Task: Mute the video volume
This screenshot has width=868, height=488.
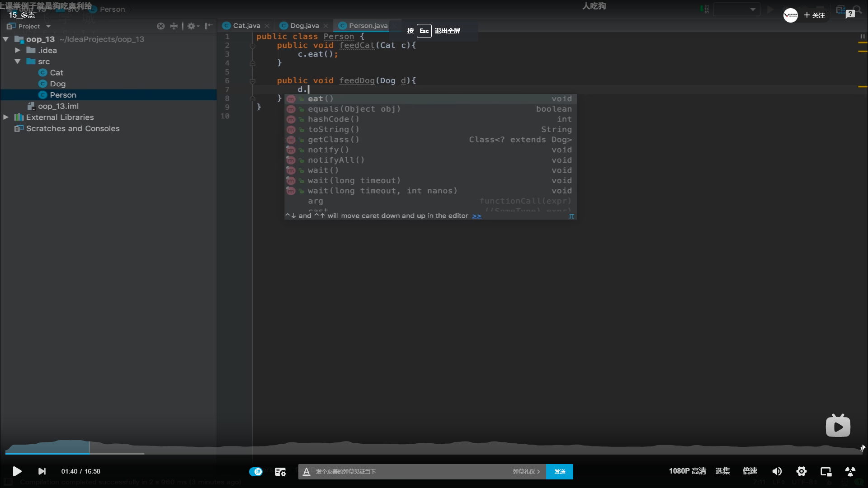Action: pos(777,471)
